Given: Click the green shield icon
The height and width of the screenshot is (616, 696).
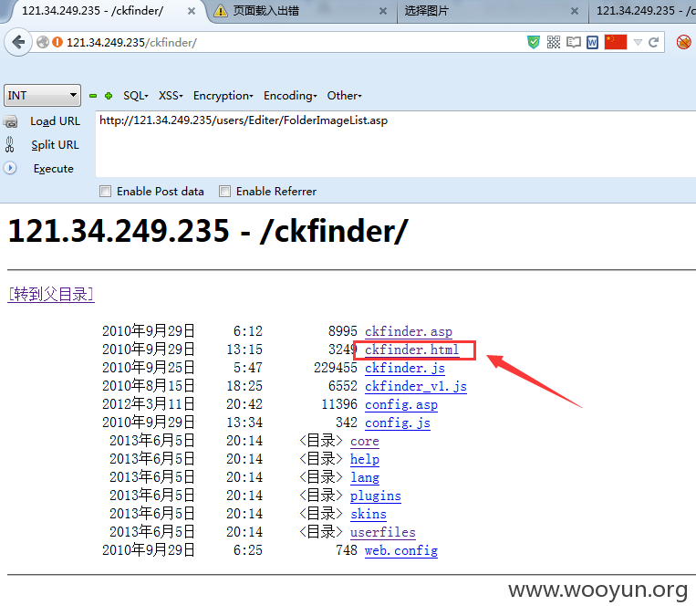Looking at the screenshot, I should click(x=533, y=43).
